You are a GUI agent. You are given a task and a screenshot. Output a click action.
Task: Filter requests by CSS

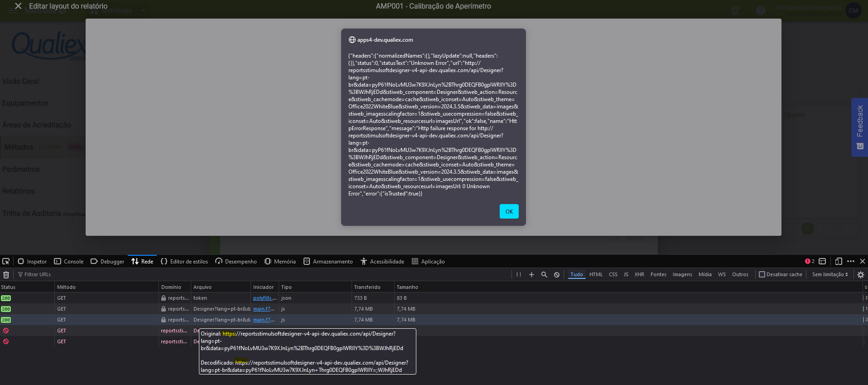coord(613,274)
